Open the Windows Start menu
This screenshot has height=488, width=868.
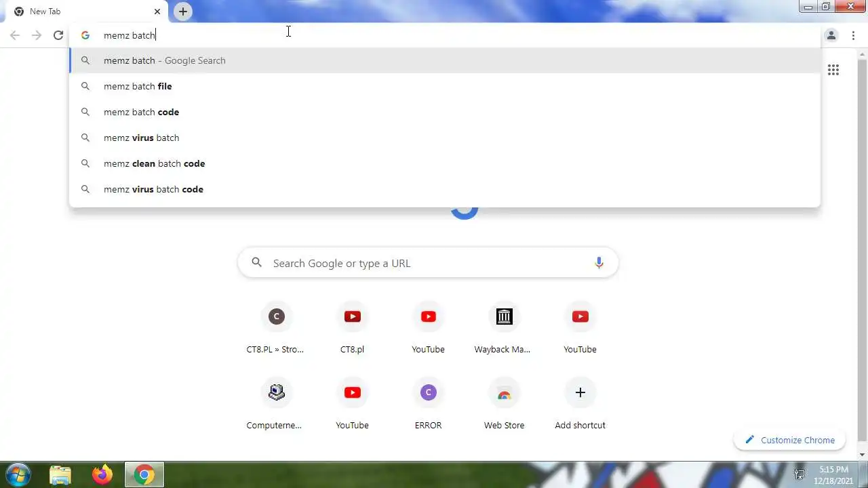[18, 474]
